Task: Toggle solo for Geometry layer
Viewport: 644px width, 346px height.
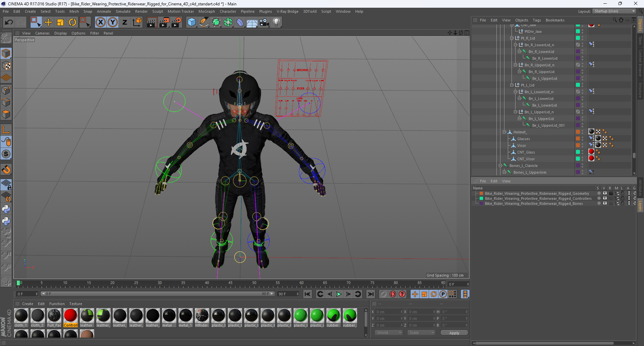Action: click(x=599, y=193)
